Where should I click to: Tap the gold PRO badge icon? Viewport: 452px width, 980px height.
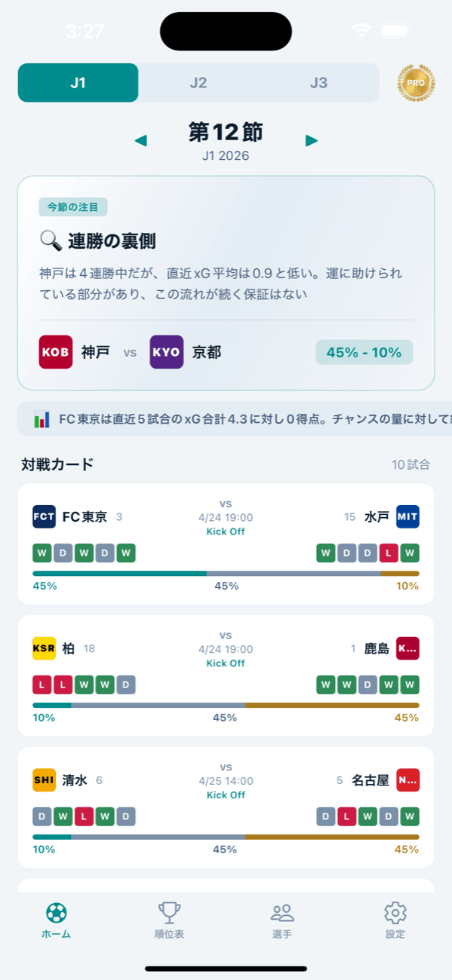point(415,82)
